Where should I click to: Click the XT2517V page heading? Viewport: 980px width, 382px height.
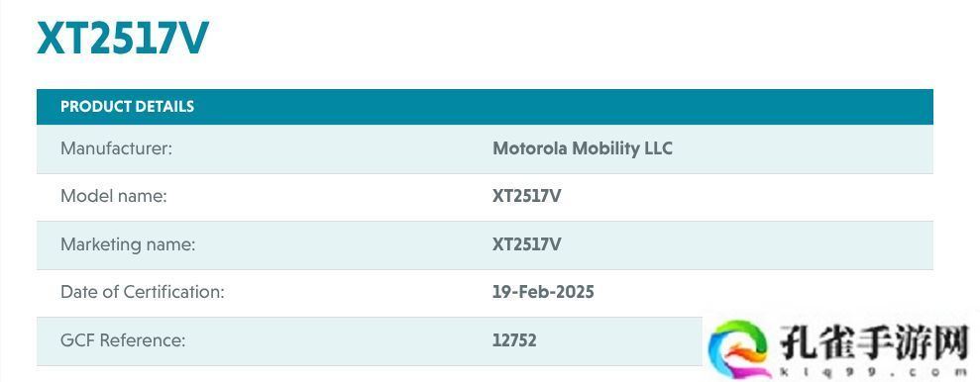[x=123, y=39]
